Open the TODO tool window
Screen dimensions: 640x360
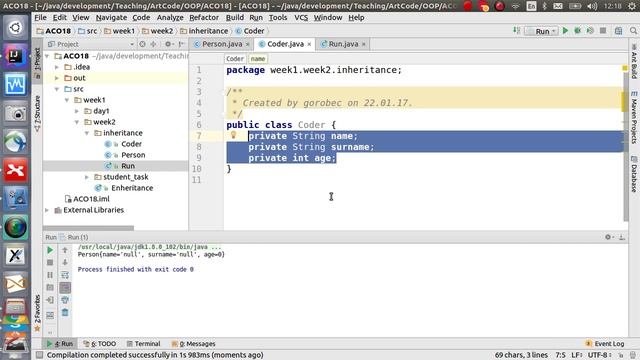pyautogui.click(x=100, y=344)
